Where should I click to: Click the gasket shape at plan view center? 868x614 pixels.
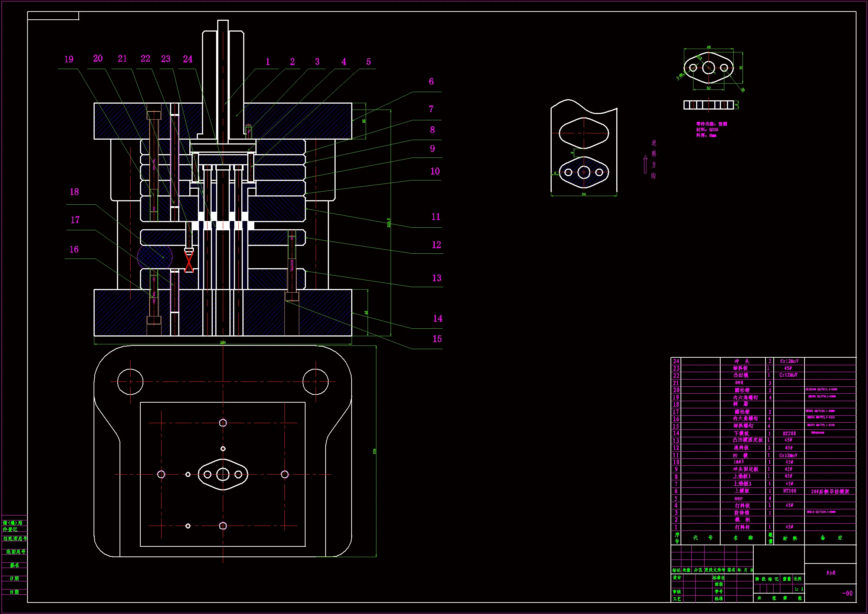click(223, 474)
